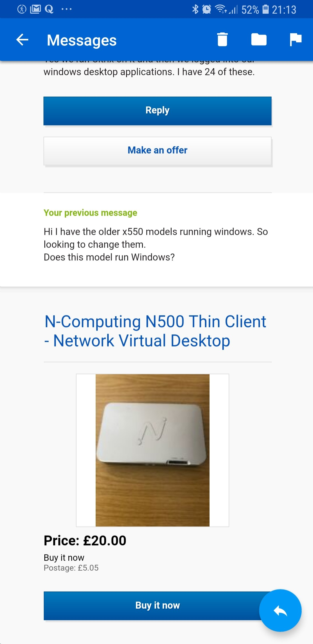Screen dimensions: 313x644
Task: Tap the three-dot more notifications indicator
Action: click(66, 9)
